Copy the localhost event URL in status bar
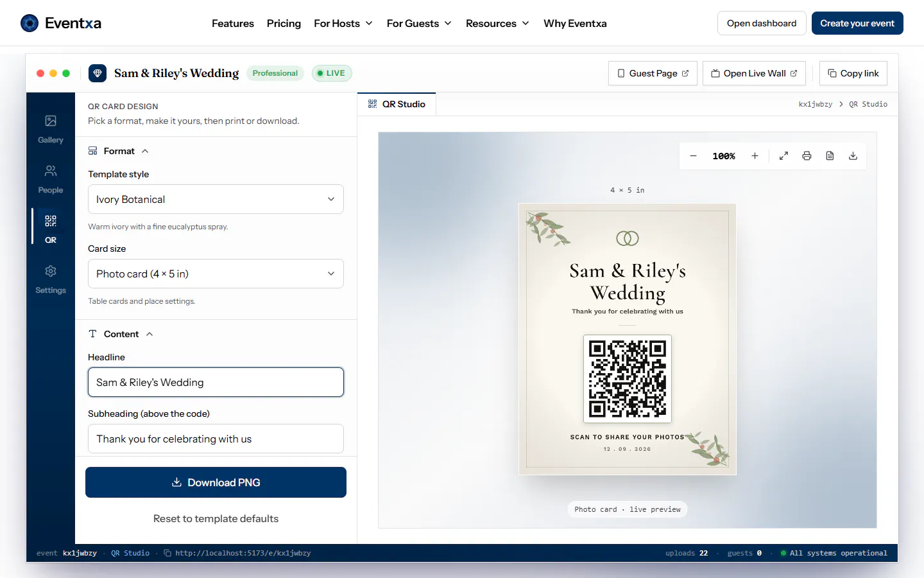This screenshot has width=924, height=578. pos(237,553)
